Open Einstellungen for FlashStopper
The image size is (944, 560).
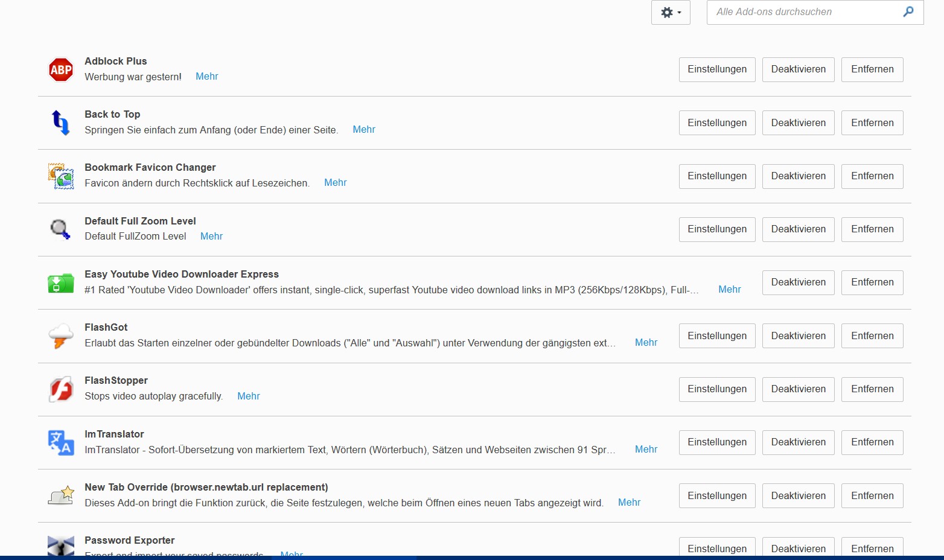pos(717,389)
